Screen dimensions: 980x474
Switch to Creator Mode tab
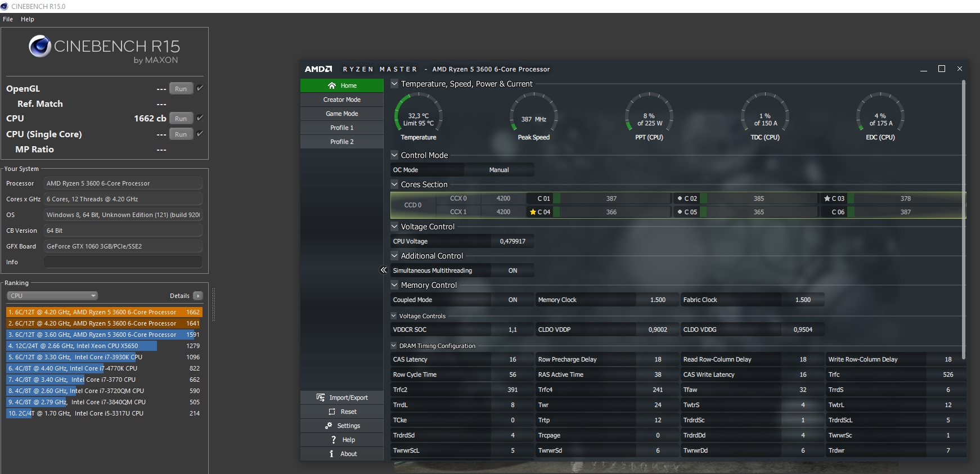[342, 100]
